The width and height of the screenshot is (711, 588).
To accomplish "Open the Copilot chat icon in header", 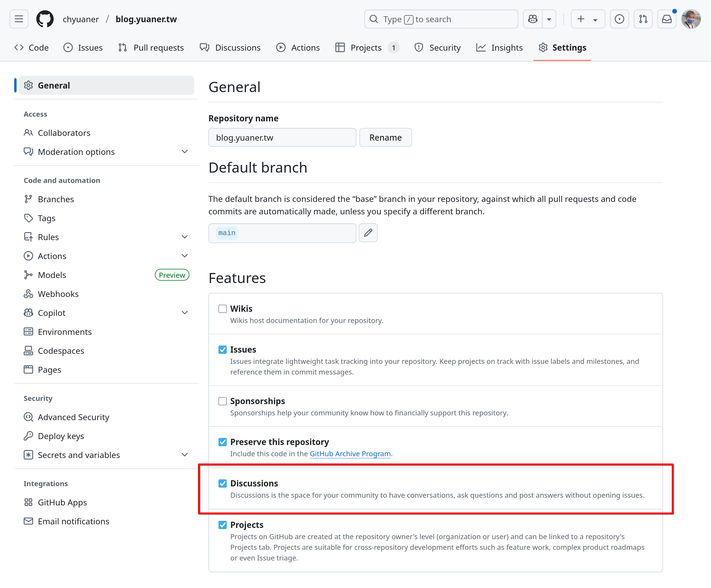I will 533,19.
